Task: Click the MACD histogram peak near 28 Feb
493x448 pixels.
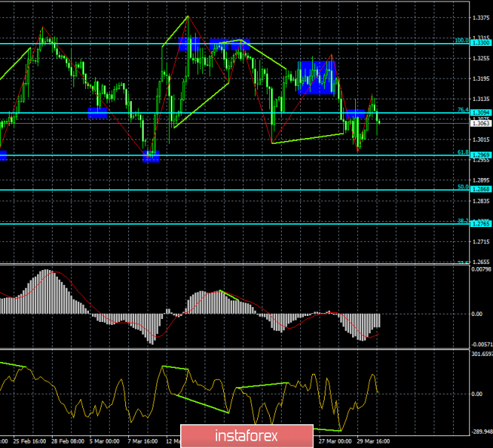Action: coord(49,273)
